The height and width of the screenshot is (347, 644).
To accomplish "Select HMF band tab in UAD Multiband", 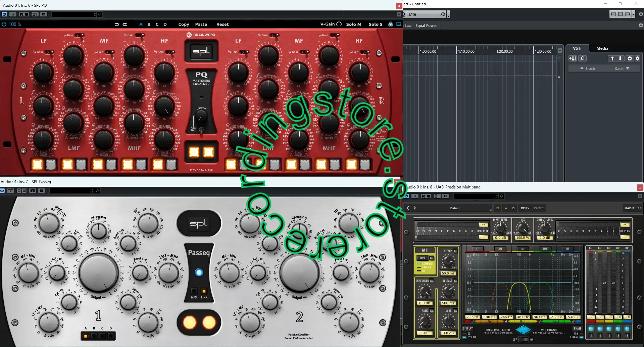I will click(x=545, y=249).
